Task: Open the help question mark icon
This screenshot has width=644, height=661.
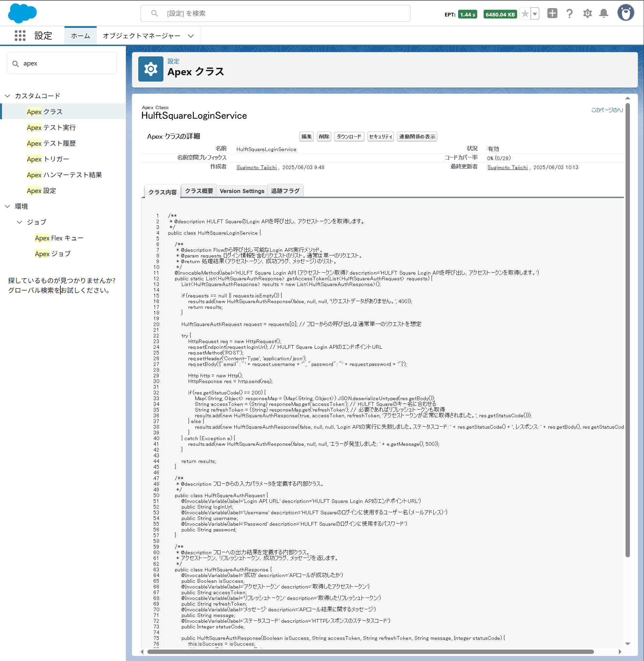Action: tap(569, 13)
